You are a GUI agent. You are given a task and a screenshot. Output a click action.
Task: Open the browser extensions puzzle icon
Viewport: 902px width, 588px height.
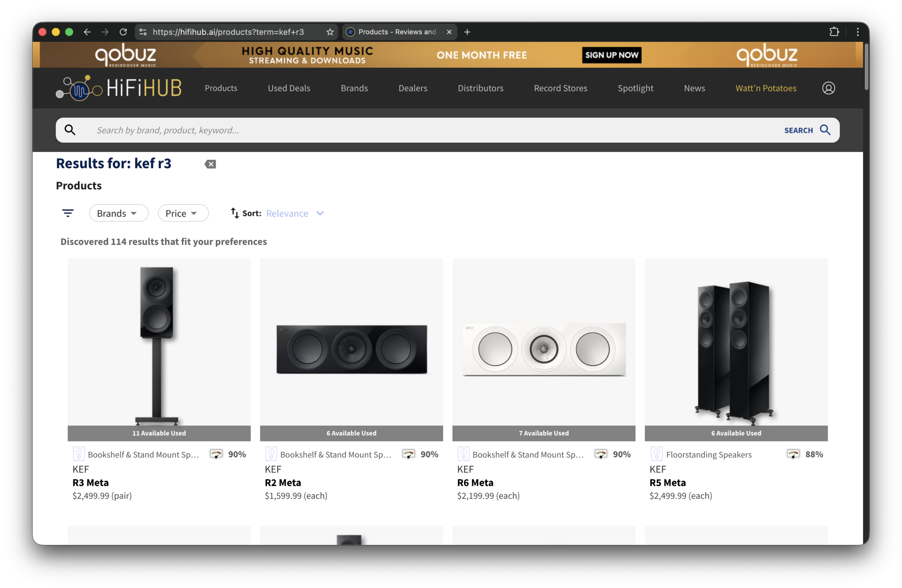[x=834, y=32]
